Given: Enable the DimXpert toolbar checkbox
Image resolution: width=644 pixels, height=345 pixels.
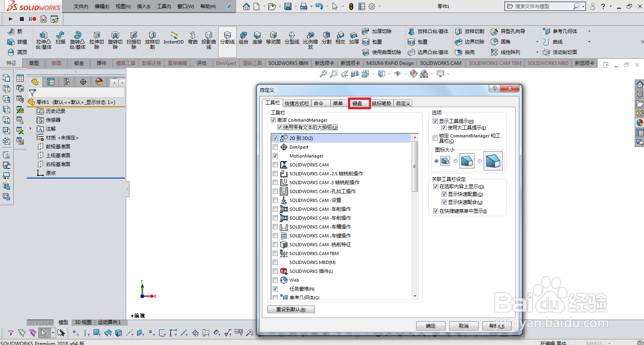Looking at the screenshot, I should tap(275, 147).
